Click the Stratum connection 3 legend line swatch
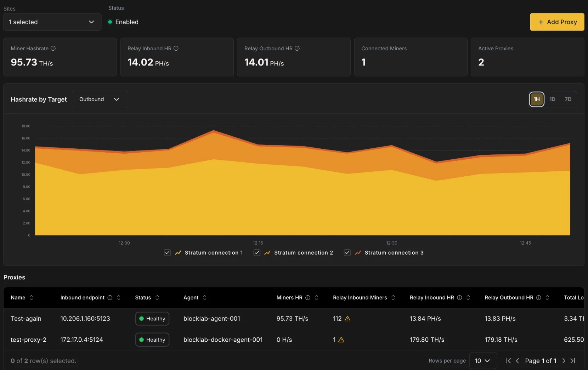This screenshot has width=588, height=370. click(358, 252)
